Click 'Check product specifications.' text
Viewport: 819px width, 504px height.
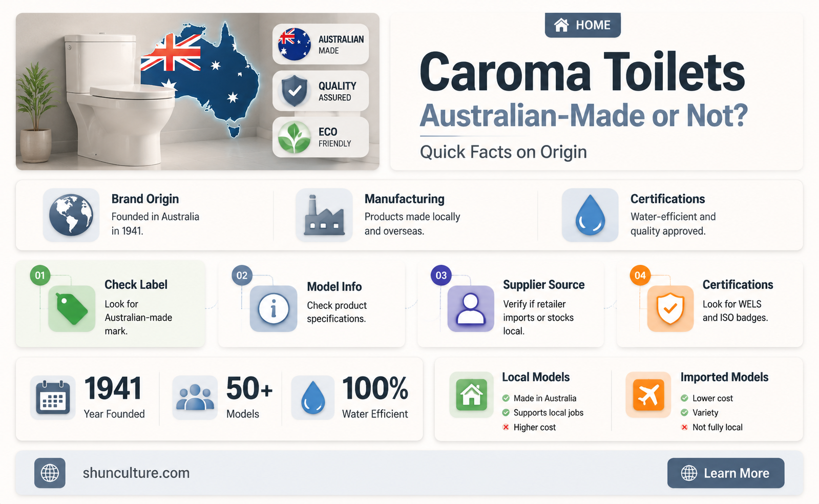pyautogui.click(x=337, y=312)
